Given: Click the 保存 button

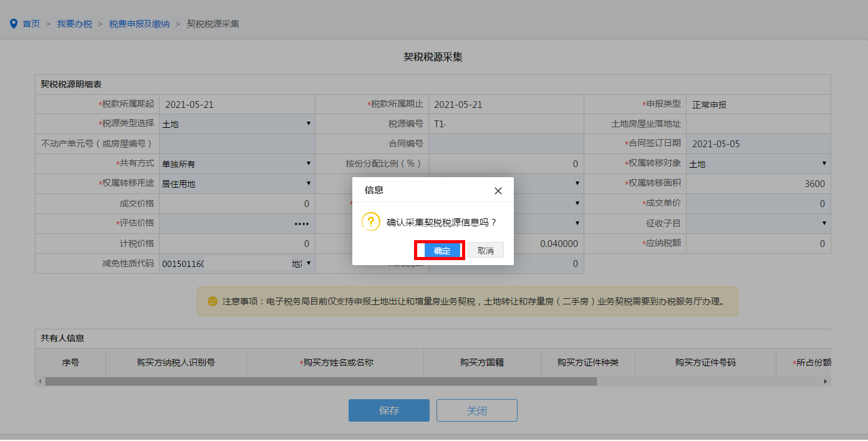Looking at the screenshot, I should pos(389,410).
